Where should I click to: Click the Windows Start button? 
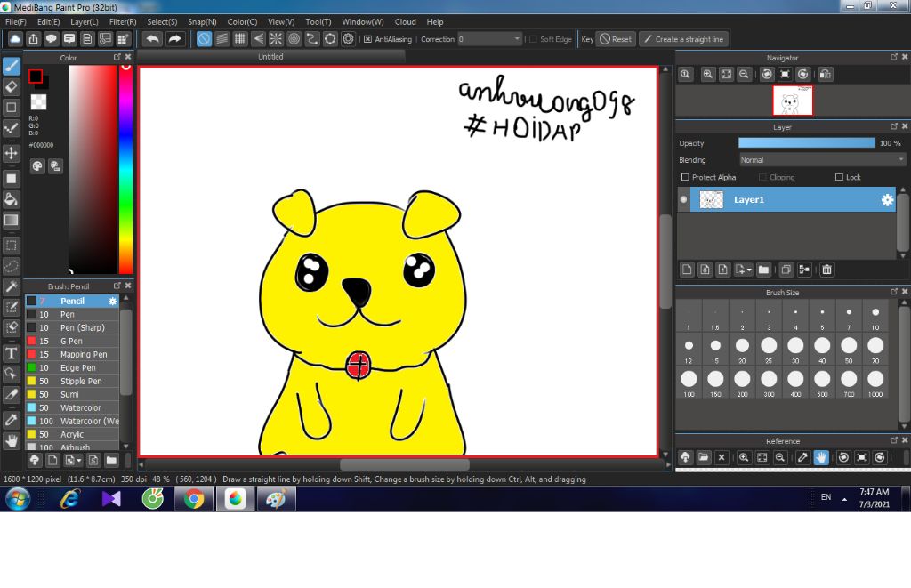pos(18,499)
